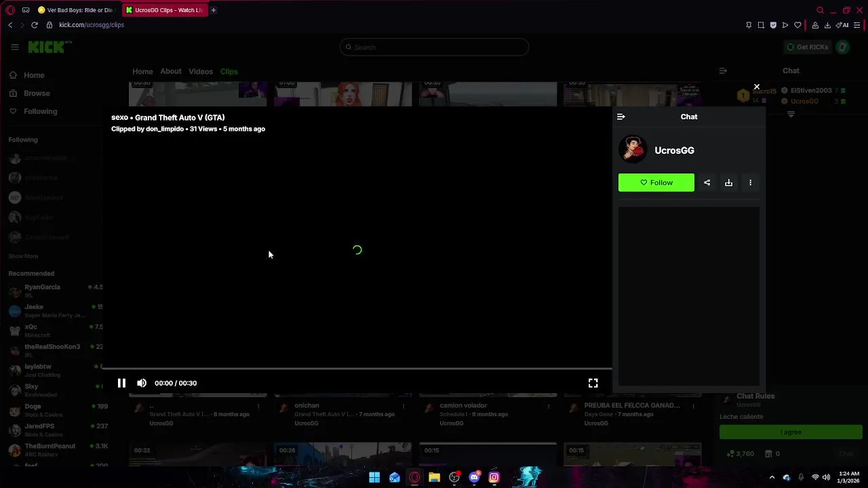This screenshot has height=488, width=868.
Task: Open the Windows Start menu
Action: click(374, 477)
